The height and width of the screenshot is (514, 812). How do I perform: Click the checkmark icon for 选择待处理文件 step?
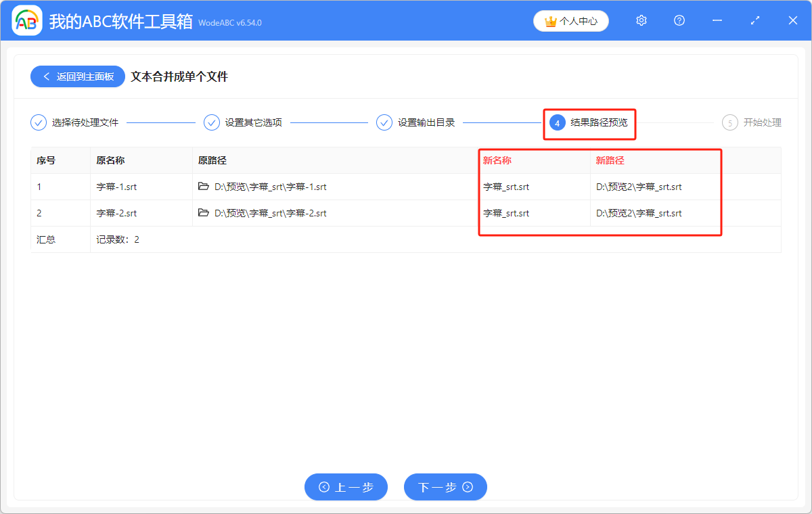pos(37,122)
